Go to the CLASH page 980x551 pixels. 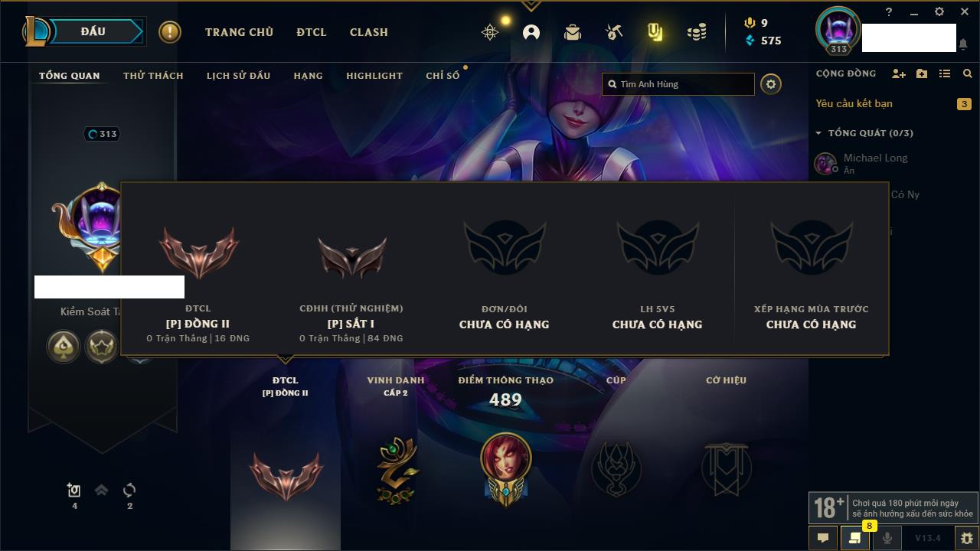pyautogui.click(x=369, y=32)
